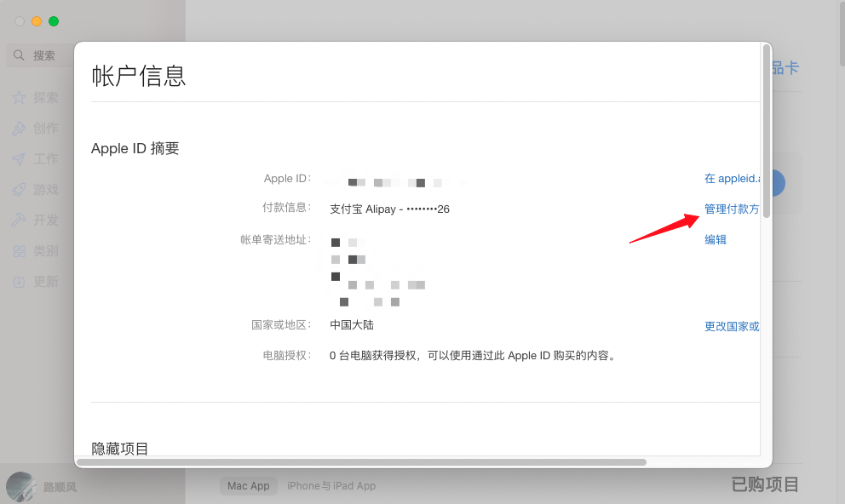Viewport: 845px width, 504px height.
Task: Click the 帐单寄送地址 label
Action: pos(275,239)
